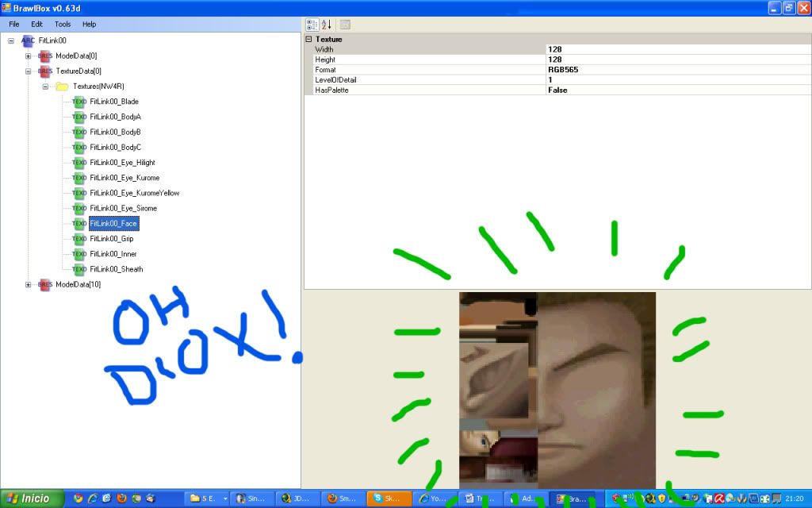Expand the ModelData[0] tree node
The image size is (812, 508).
[x=29, y=56]
